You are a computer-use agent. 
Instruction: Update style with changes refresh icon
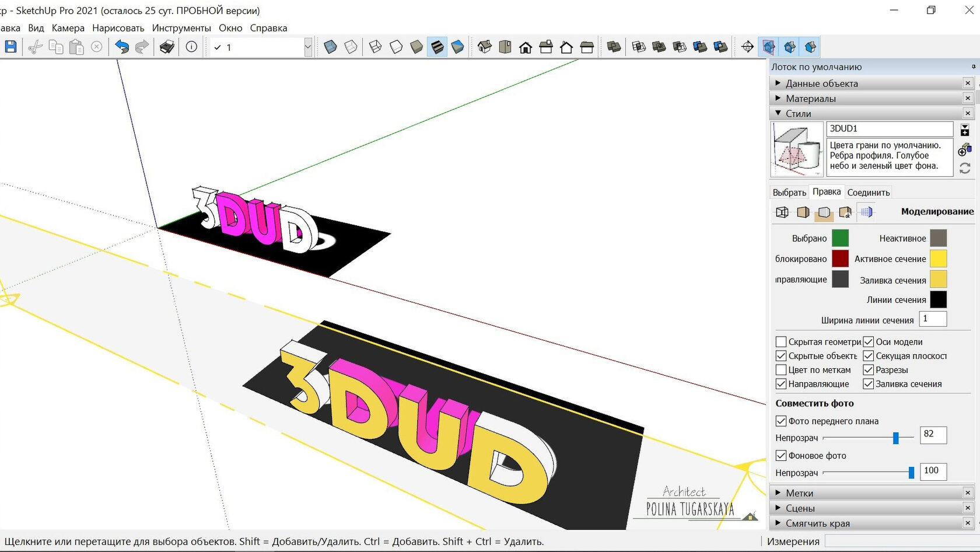pos(965,168)
